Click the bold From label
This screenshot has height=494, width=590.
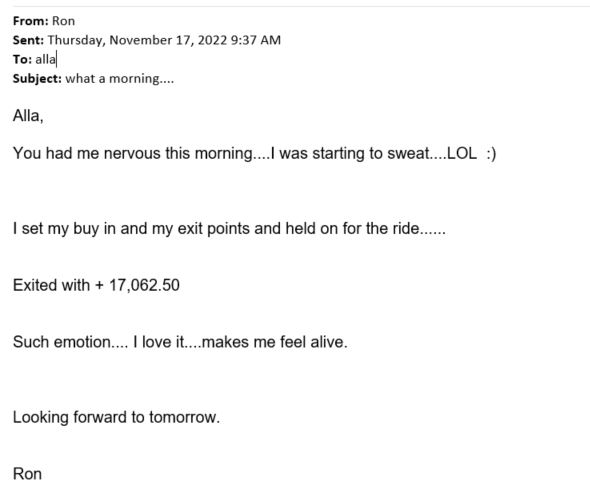[x=30, y=21]
